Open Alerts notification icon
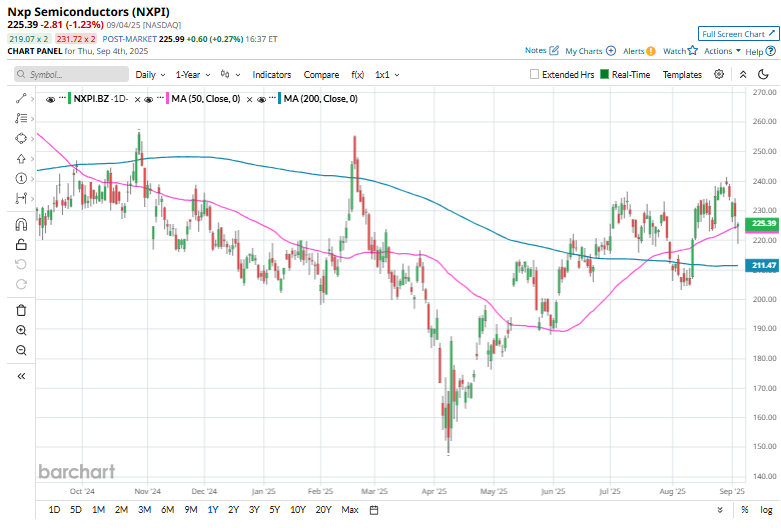781x528 pixels. [651, 51]
